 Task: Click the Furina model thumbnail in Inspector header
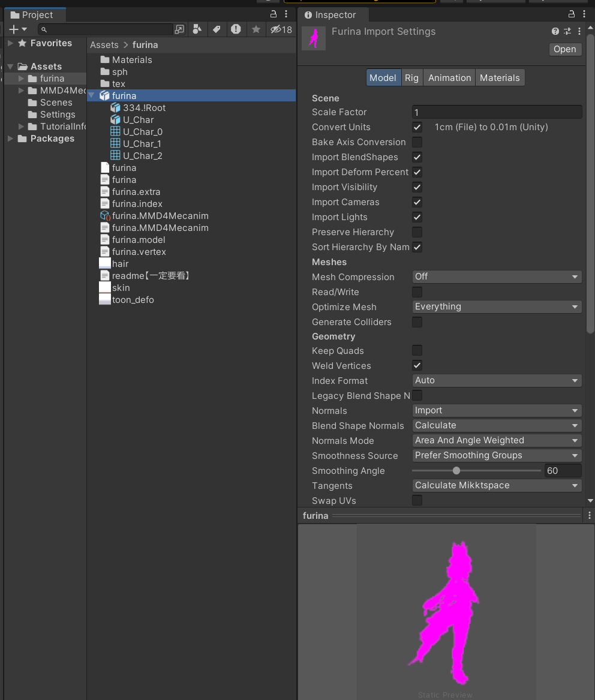click(x=314, y=38)
